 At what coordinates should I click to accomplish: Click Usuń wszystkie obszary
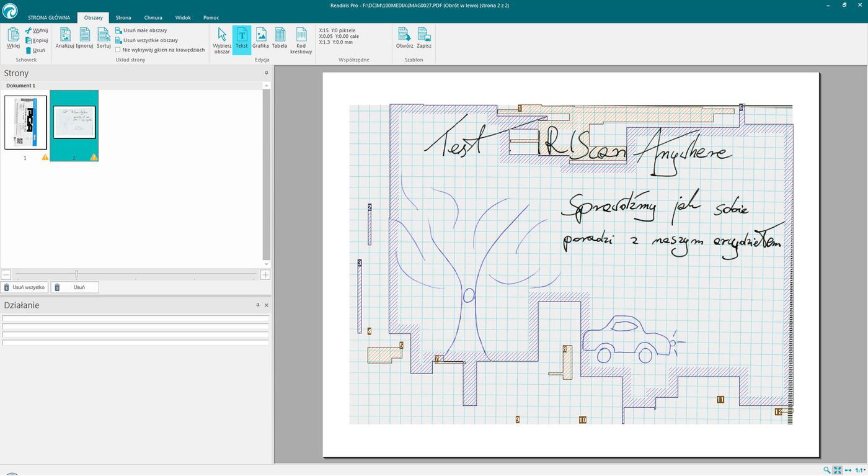[x=146, y=40]
